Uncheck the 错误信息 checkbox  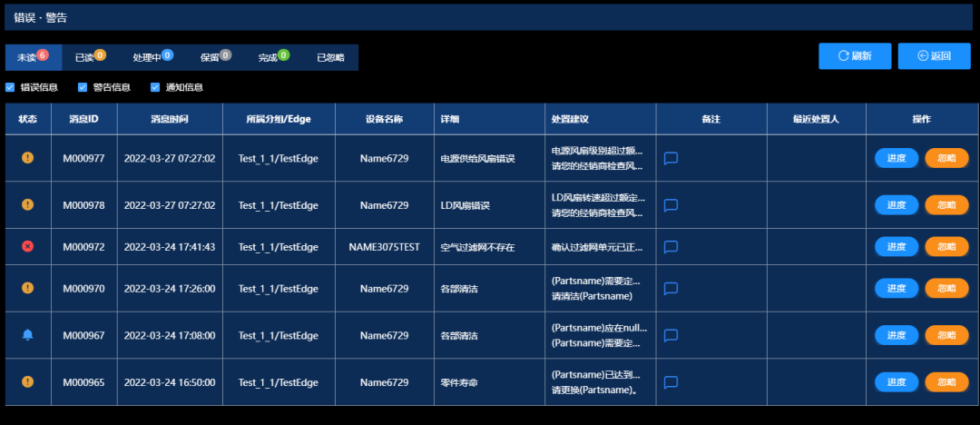10,88
